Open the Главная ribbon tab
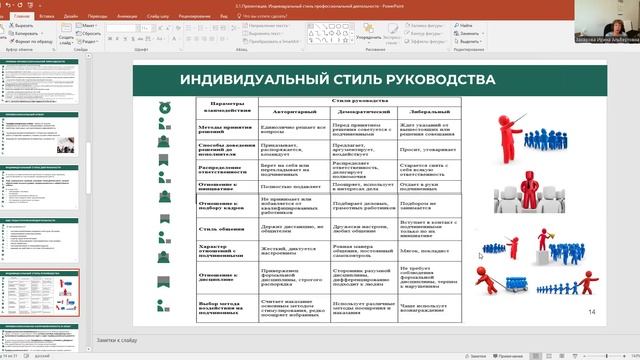The image size is (640, 360). (22, 16)
